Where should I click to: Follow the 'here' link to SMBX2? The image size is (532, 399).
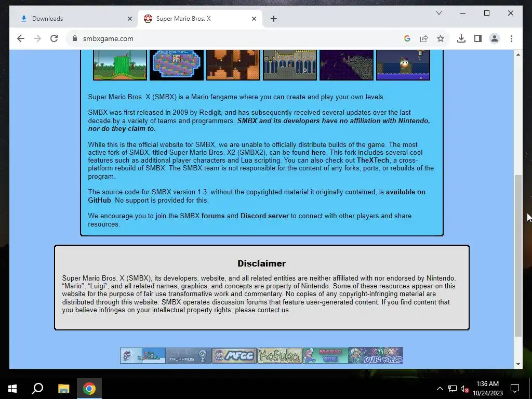tap(318, 153)
